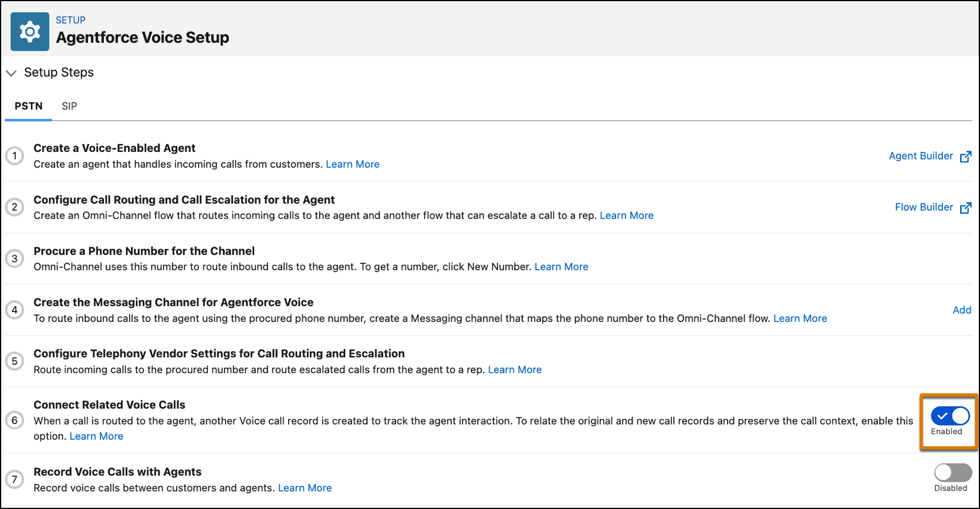Image resolution: width=980 pixels, height=509 pixels.
Task: Select the PSTN tab
Action: (29, 106)
